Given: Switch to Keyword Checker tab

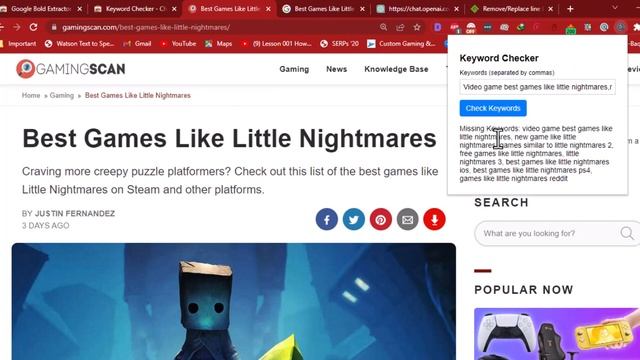Looking at the screenshot, I should (x=135, y=9).
